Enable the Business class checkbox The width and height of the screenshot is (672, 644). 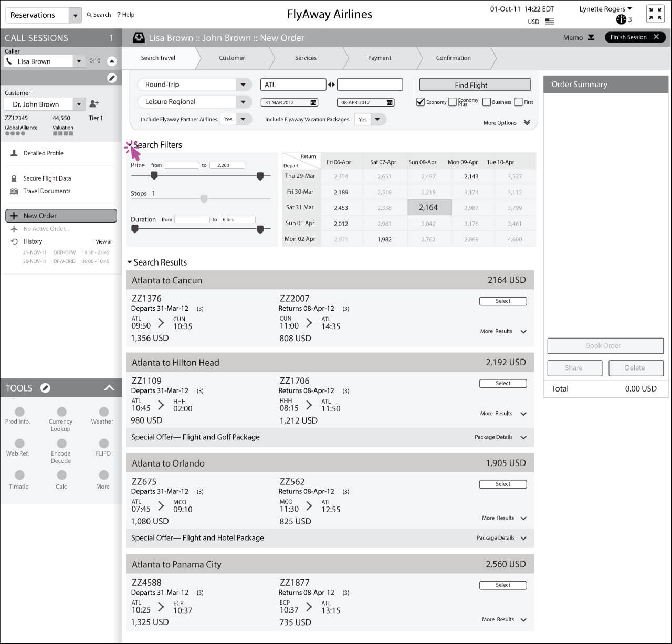(x=487, y=102)
